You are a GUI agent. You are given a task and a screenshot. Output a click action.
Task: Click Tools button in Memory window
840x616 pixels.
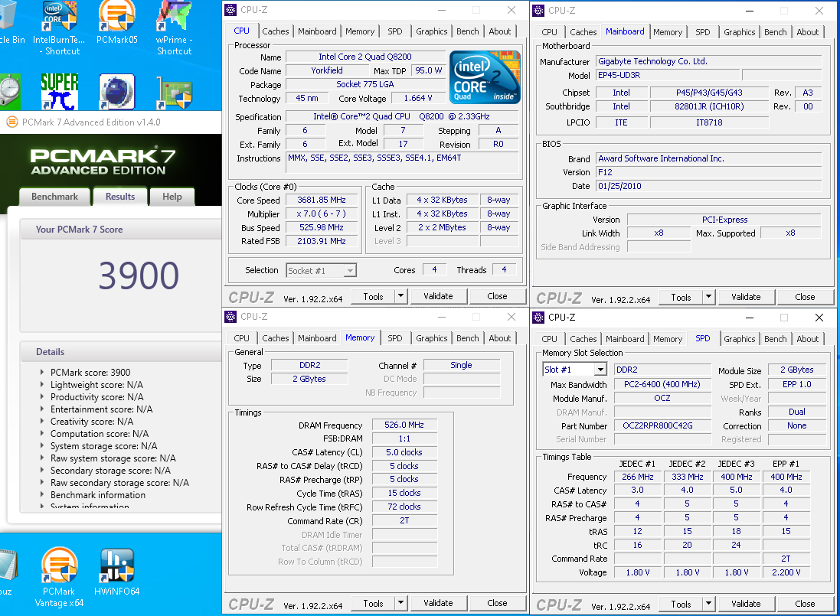pos(373,603)
